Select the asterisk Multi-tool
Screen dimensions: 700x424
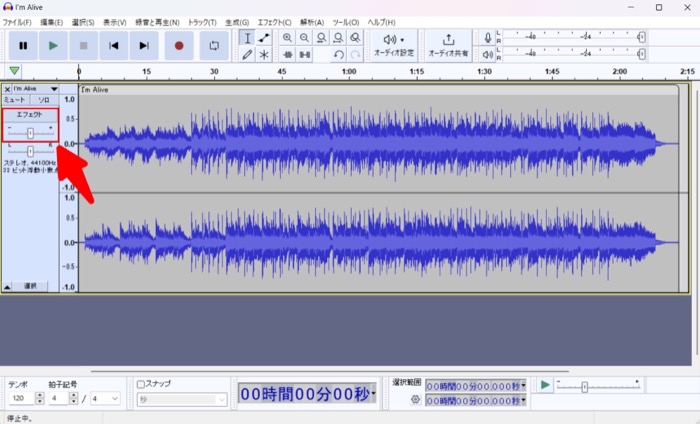click(x=264, y=55)
